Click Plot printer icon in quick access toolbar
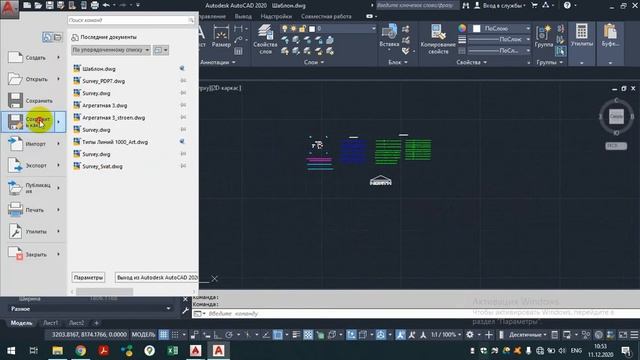Screen dimensions: 640x360 coord(95,5)
